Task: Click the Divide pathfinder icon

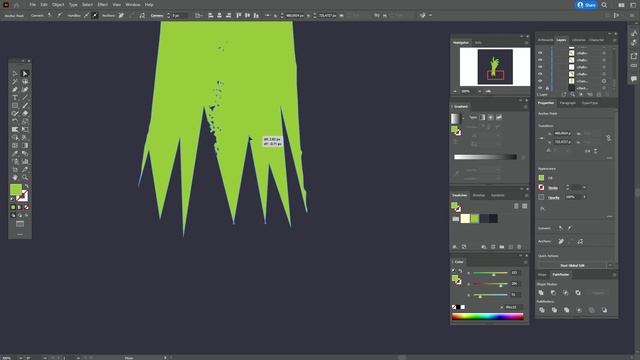Action: point(542,310)
